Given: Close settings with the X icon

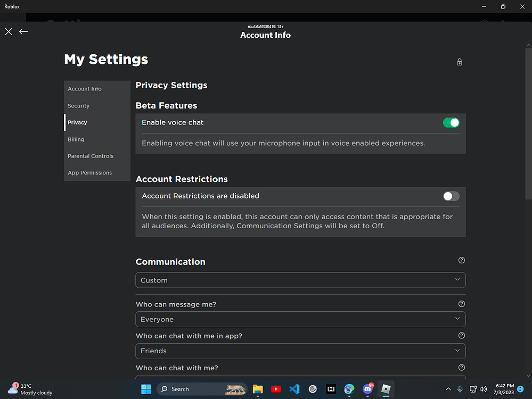Looking at the screenshot, I should pyautogui.click(x=9, y=31).
